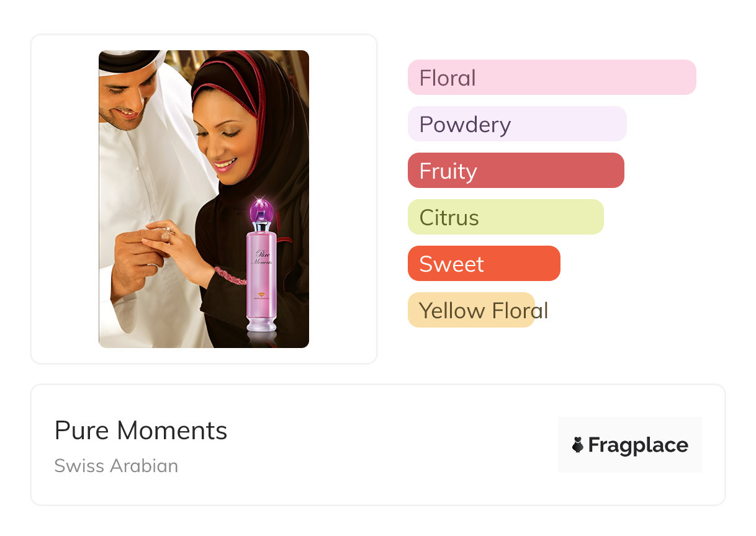
Task: Click the orange Swiss Arabian logo on bottle
Action: coord(261,295)
